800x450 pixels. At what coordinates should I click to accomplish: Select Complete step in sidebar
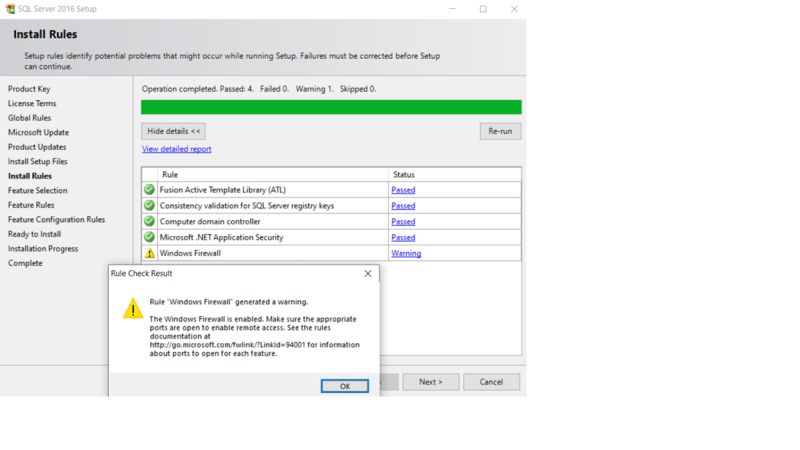click(25, 263)
